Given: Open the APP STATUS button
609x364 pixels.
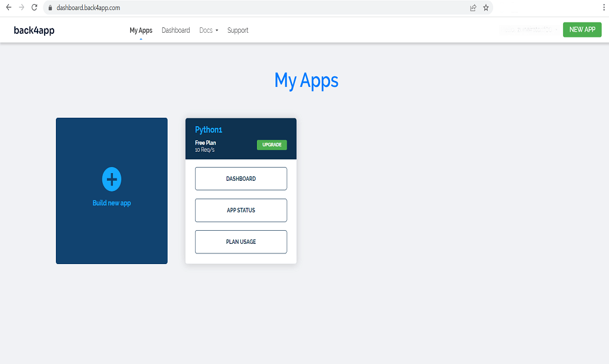Looking at the screenshot, I should pos(241,210).
